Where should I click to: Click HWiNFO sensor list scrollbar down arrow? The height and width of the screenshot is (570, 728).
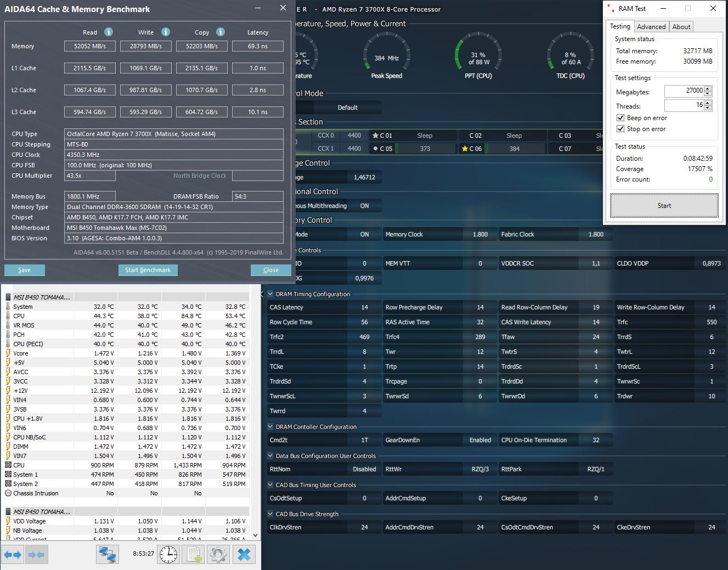[x=255, y=535]
